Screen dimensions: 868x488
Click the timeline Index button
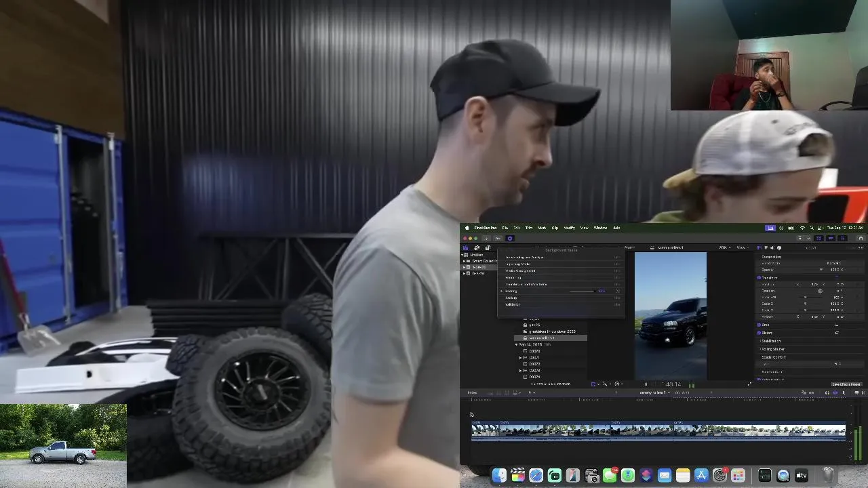(472, 392)
